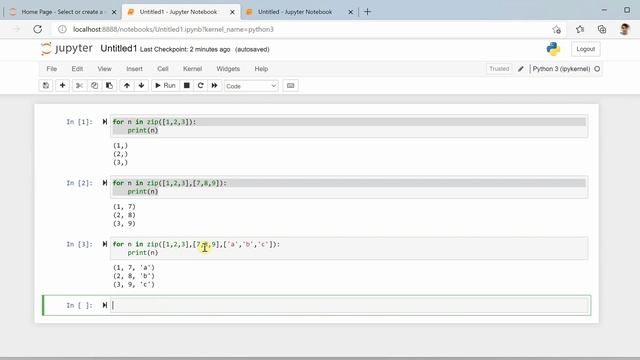Open the browser Favorites list

tap(580, 29)
